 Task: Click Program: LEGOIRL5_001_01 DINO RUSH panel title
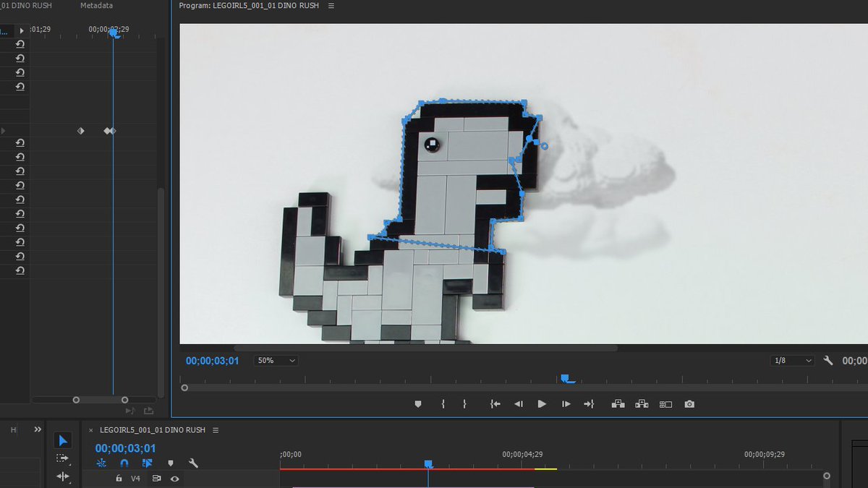(249, 6)
